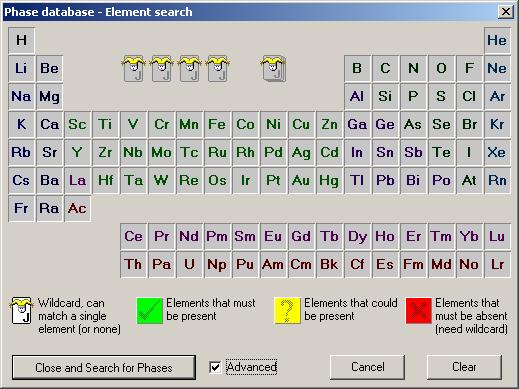This screenshot has height=389, width=519.
Task: Pick the Zn element
Action: 329,124
